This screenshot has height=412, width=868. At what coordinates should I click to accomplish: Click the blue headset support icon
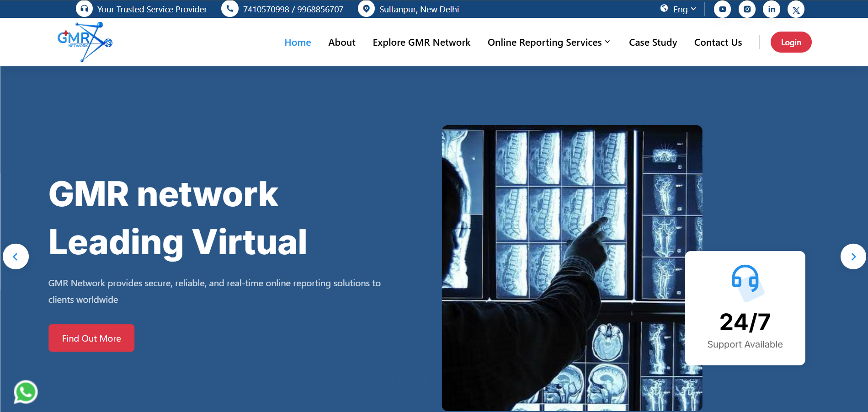point(745,279)
